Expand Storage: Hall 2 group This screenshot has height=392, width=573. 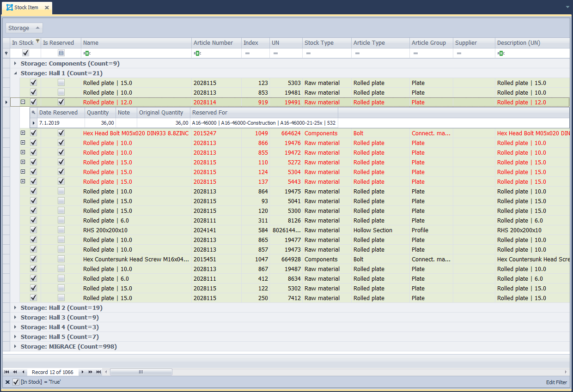(x=15, y=308)
